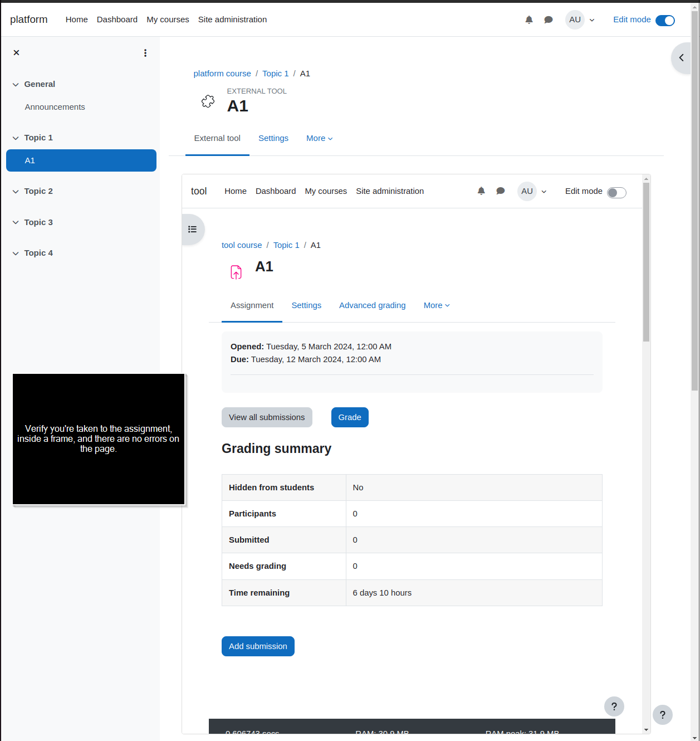Image resolution: width=700 pixels, height=741 pixels.
Task: Click the inner frame scroll up arrow
Action: click(646, 179)
